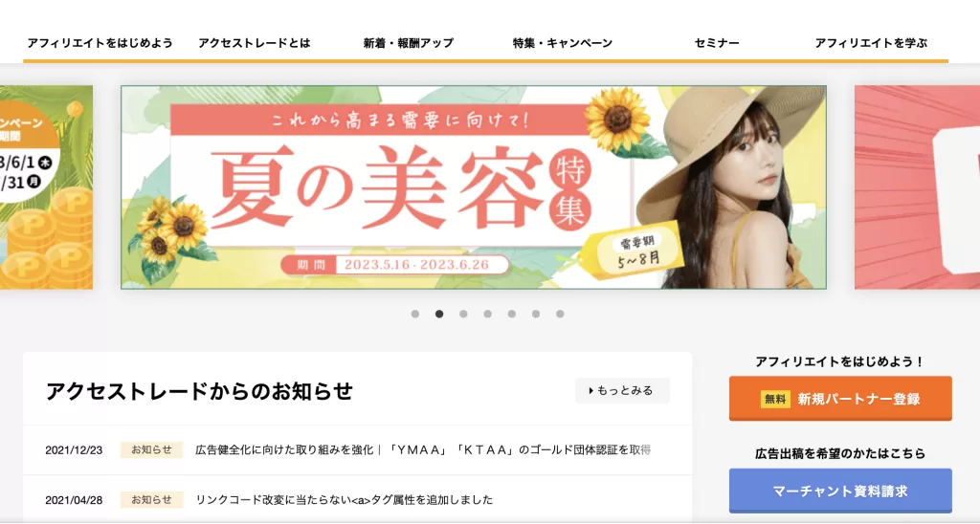Select セミナー in navigation bar
This screenshot has height=524, width=980.
(x=717, y=43)
